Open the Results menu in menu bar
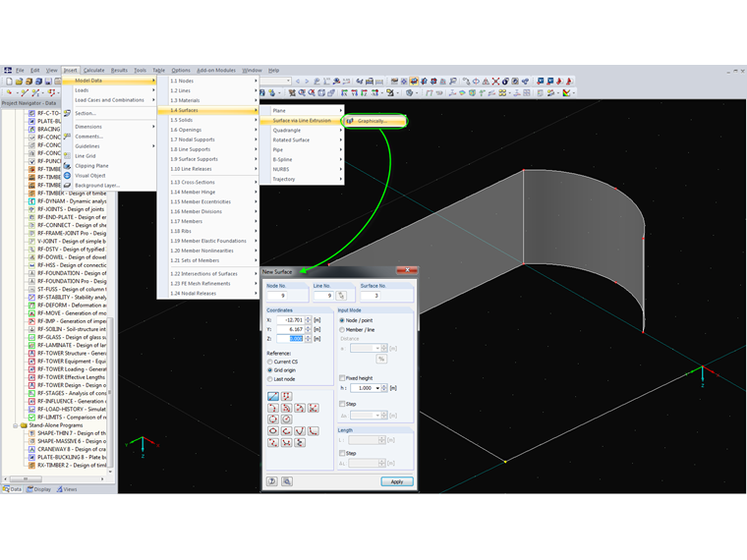747x560 pixels. pos(119,70)
